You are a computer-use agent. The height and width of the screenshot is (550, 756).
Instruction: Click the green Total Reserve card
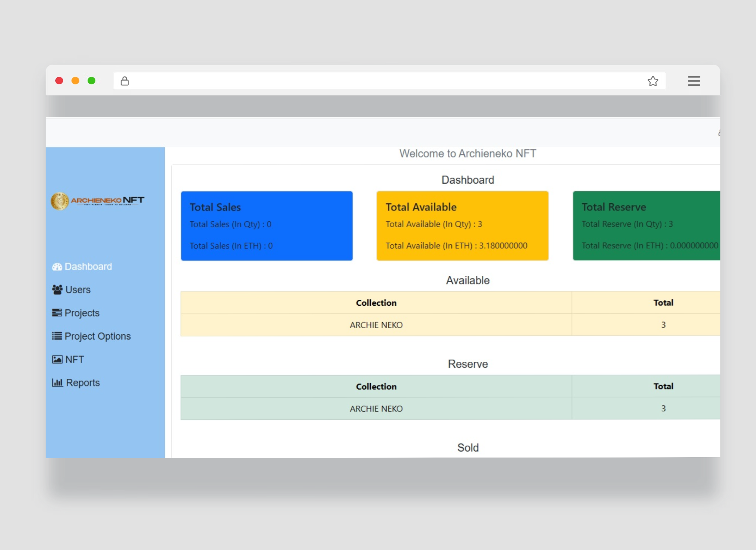click(646, 226)
